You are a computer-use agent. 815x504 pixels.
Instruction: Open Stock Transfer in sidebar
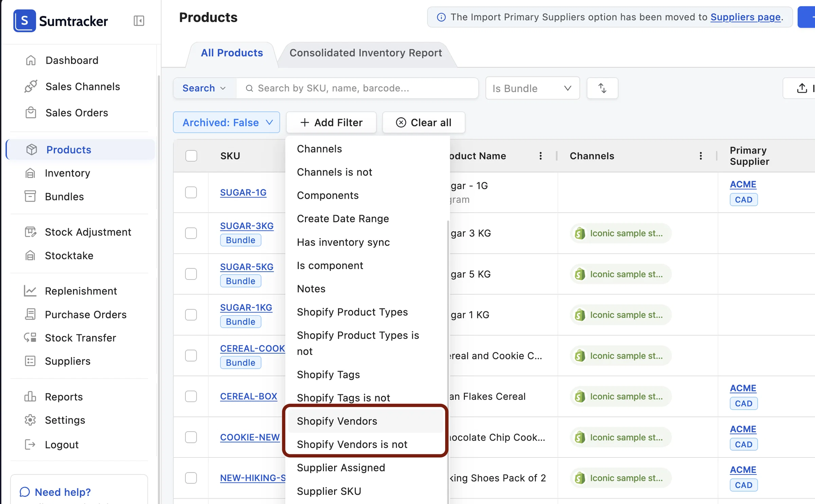coord(70,338)
